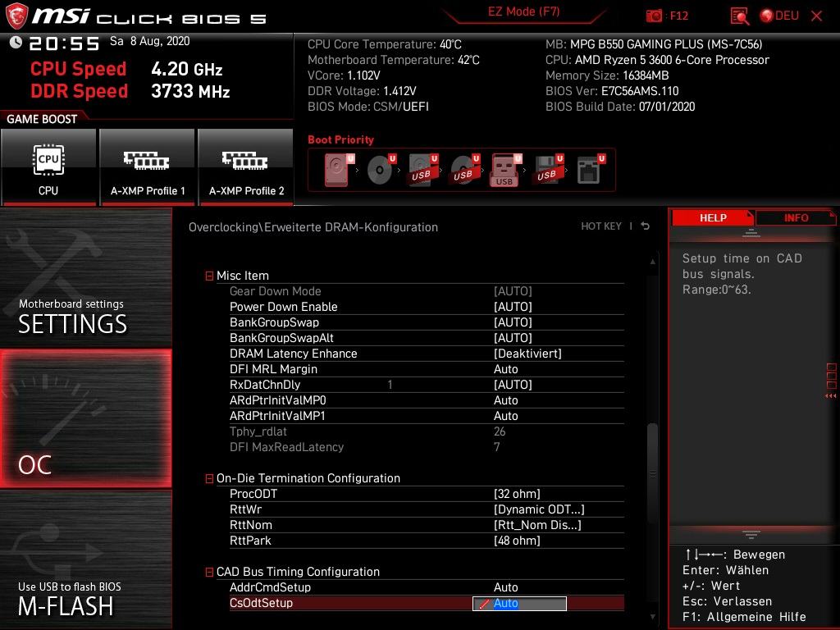This screenshot has height=630, width=840.
Task: Open RttPark [48 ohm] dropdown
Action: click(517, 541)
